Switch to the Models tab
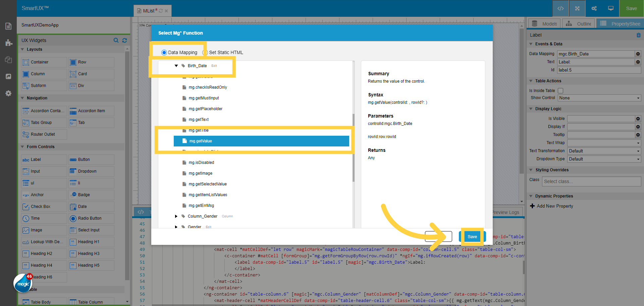 [x=544, y=23]
